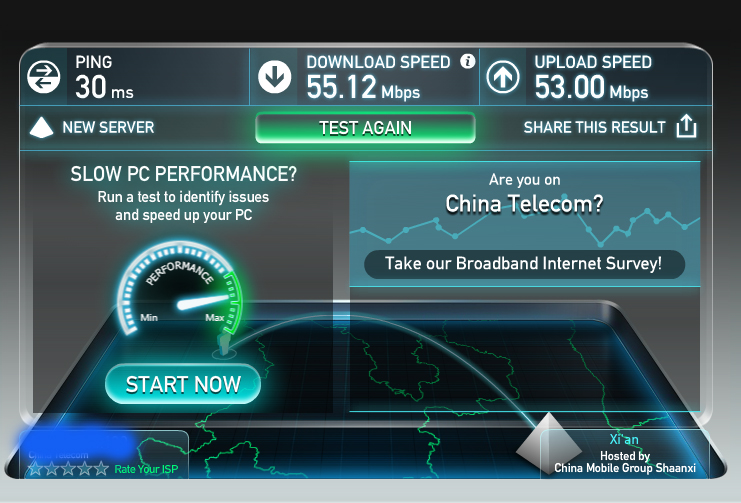Screen dimensions: 741x503
Task: Open the Broadband Internet Survey
Action: click(524, 264)
